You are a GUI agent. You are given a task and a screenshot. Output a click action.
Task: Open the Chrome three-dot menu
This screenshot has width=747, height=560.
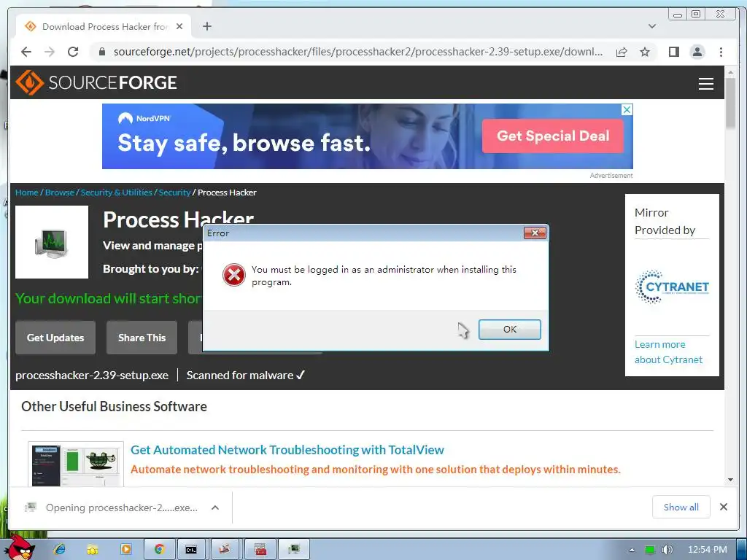click(721, 52)
